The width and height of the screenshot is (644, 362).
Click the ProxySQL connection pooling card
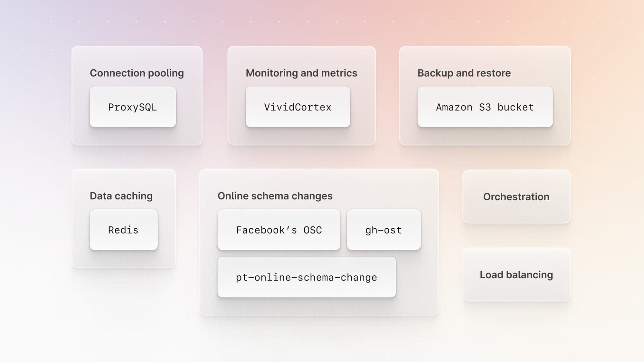(x=133, y=107)
